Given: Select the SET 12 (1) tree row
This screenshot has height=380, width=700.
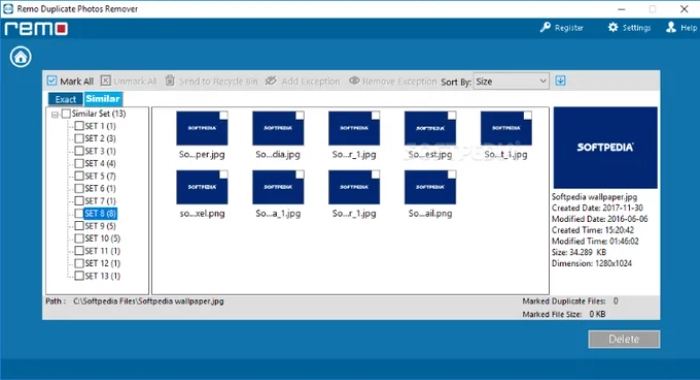Looking at the screenshot, I should (102, 263).
